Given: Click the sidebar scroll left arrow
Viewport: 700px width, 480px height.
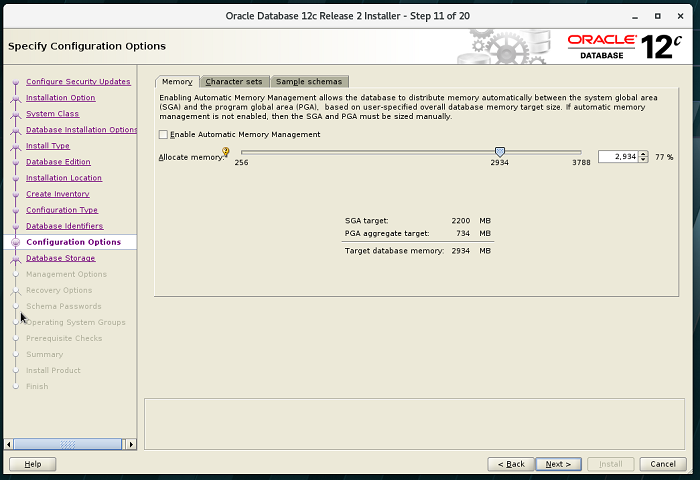Looking at the screenshot, I should pyautogui.click(x=10, y=444).
